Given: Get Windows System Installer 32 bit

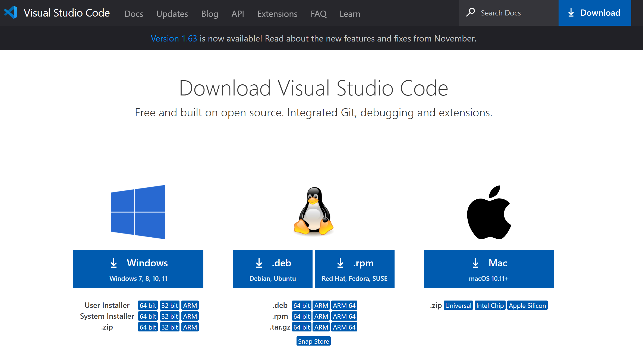Looking at the screenshot, I should pyautogui.click(x=169, y=316).
